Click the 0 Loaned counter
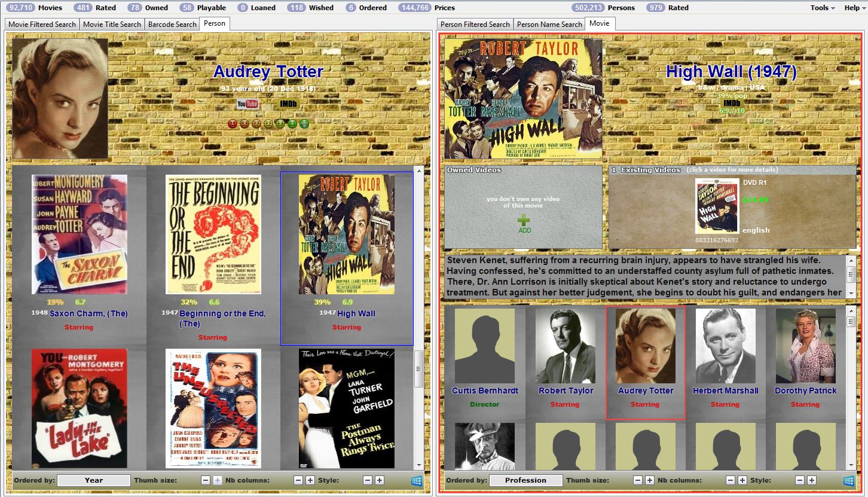This screenshot has height=497, width=868. [x=256, y=8]
